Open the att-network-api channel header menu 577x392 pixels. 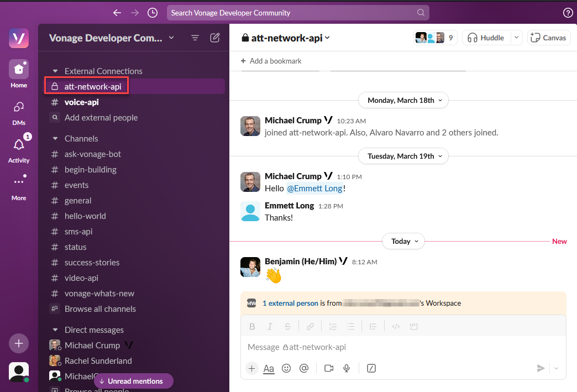click(286, 38)
